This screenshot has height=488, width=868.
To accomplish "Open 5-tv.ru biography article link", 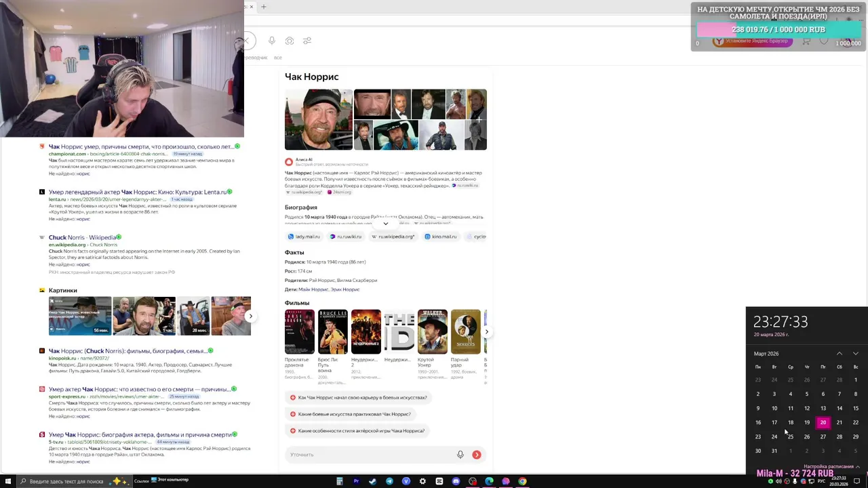I will point(140,434).
